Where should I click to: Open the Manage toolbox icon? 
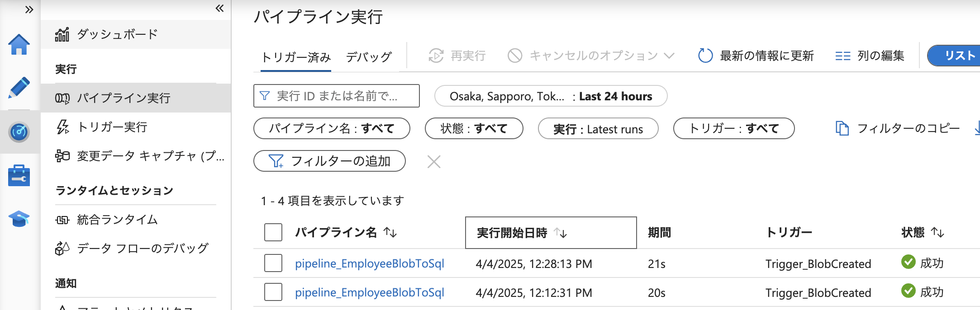tap(19, 175)
